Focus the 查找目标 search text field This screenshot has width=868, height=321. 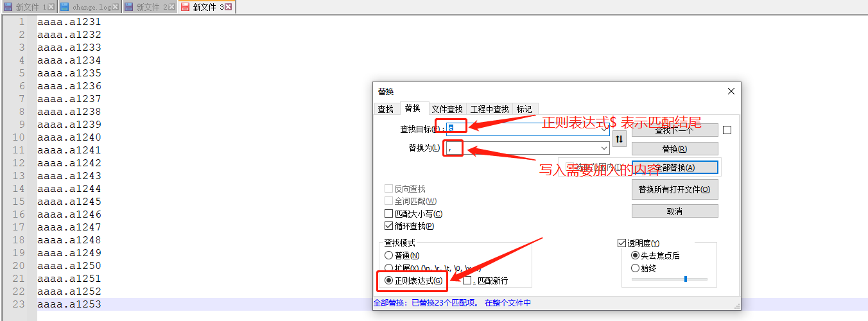(x=528, y=129)
